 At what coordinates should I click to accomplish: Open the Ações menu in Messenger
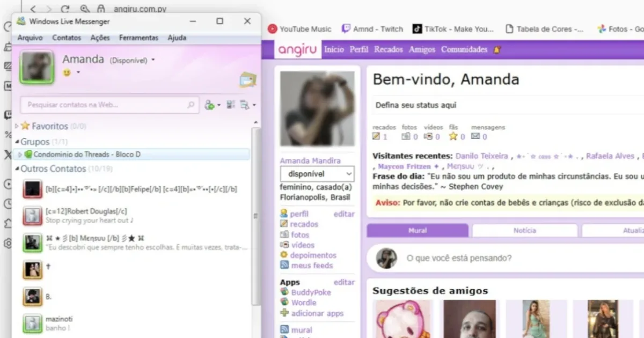coord(100,38)
